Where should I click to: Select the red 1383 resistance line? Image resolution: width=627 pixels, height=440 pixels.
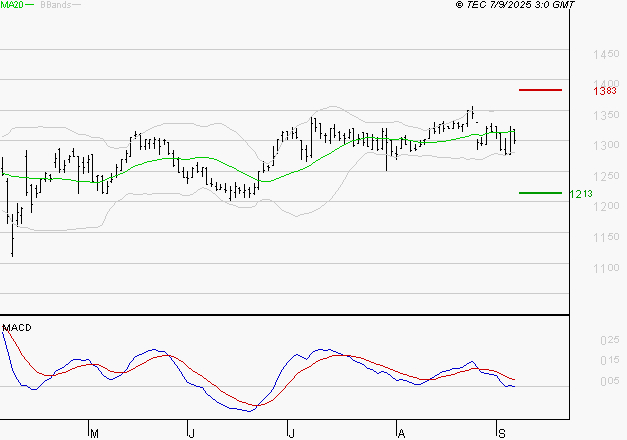click(540, 90)
